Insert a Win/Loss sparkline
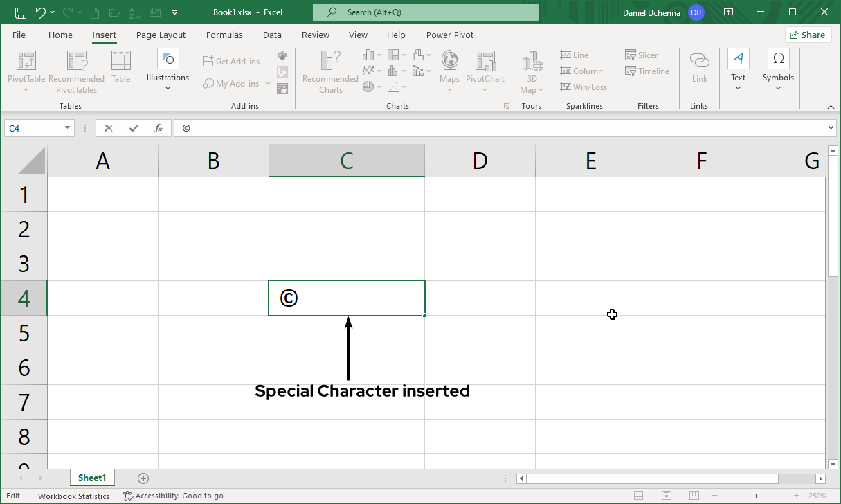Image resolution: width=841 pixels, height=504 pixels. 584,87
